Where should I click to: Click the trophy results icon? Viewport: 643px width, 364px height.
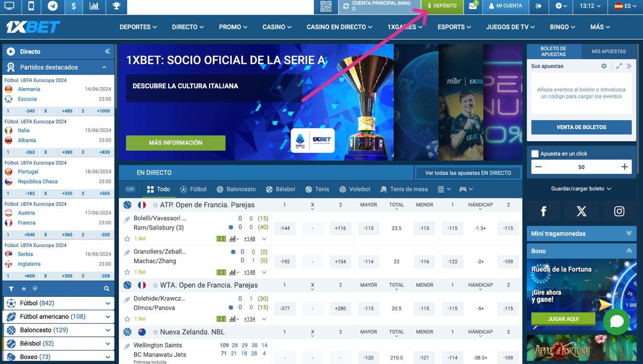tap(117, 7)
